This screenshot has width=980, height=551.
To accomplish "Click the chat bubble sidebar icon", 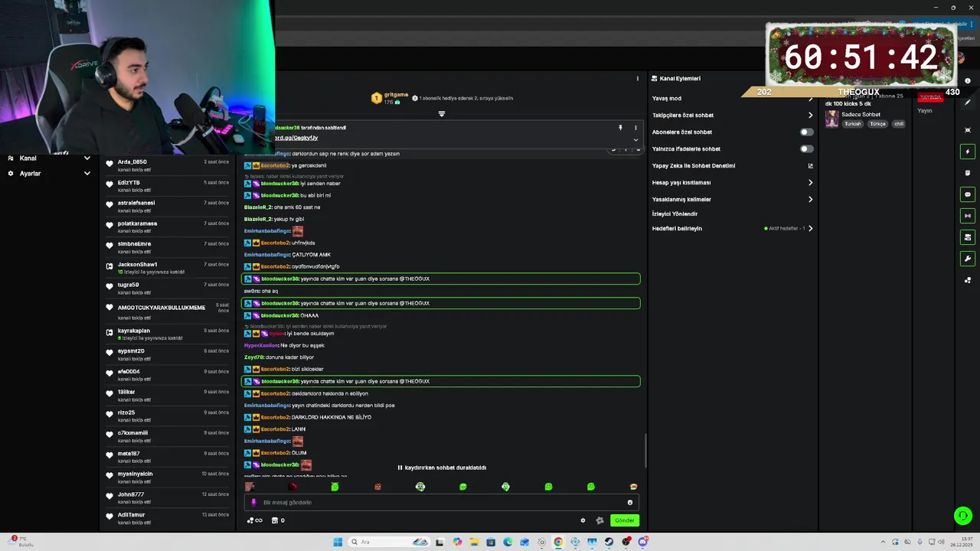I will click(968, 194).
